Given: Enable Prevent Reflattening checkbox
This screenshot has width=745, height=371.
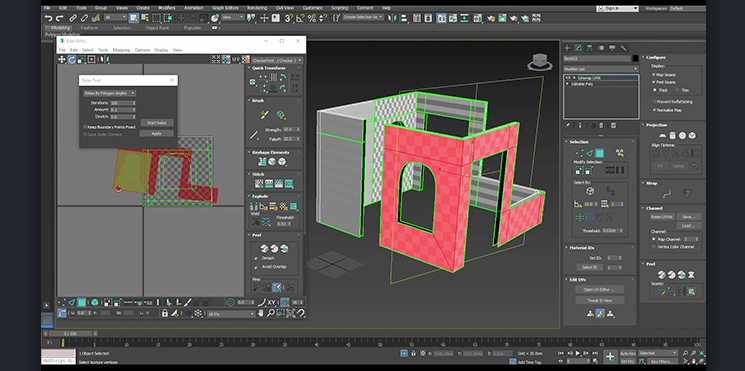Looking at the screenshot, I should (x=654, y=102).
